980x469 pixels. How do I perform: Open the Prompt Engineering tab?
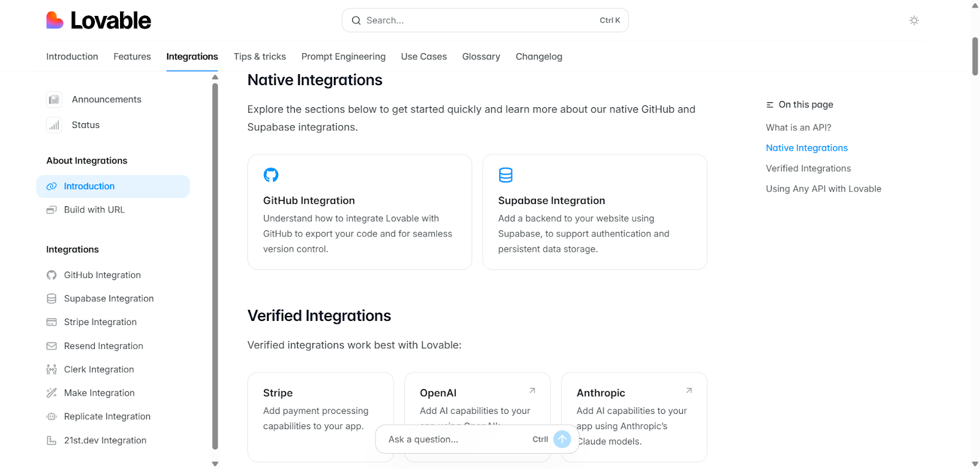click(344, 56)
